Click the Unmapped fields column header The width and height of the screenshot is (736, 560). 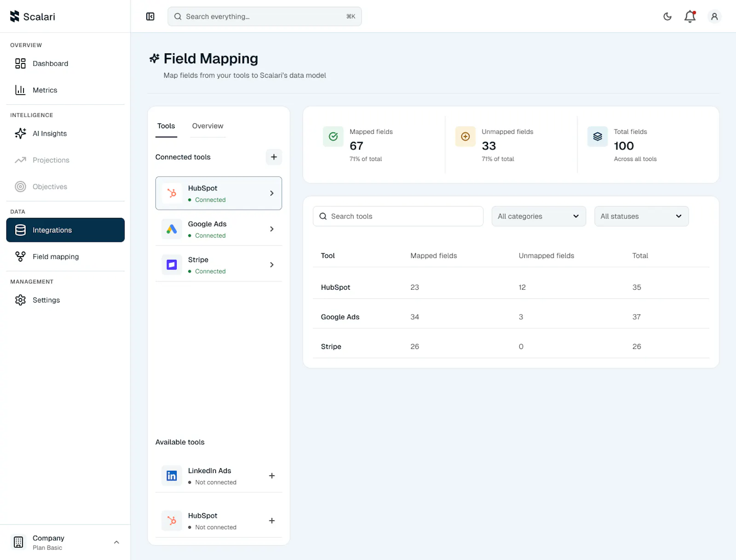[546, 256]
